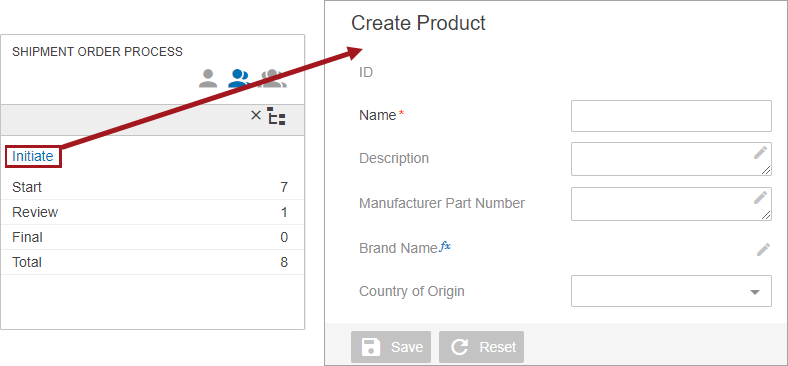788x366 pixels.
Task: Click the Brand Name edit pencil icon
Action: (763, 249)
